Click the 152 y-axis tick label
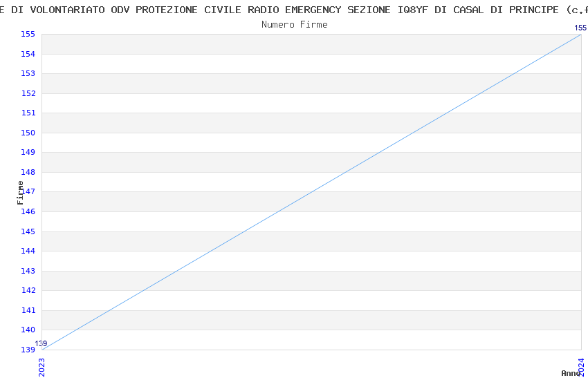Viewport: 588px width, 380px height. (x=28, y=93)
